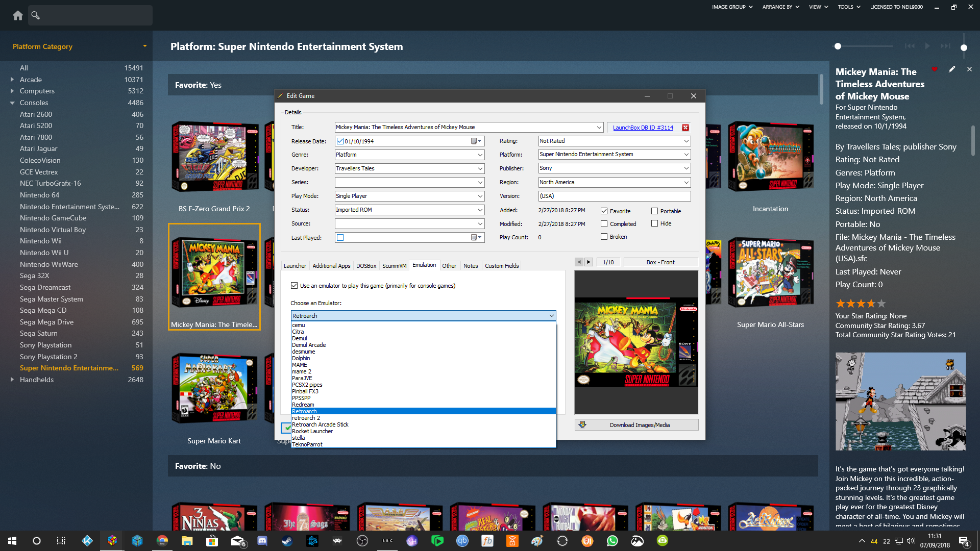Mark game as Broken
Screen dimensions: 980x551
point(604,236)
